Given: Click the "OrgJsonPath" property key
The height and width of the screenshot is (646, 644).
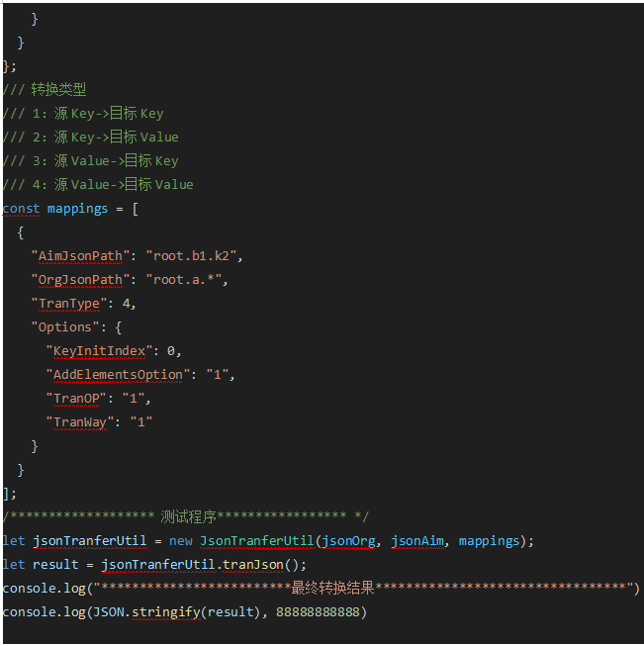Looking at the screenshot, I should pyautogui.click(x=81, y=280).
